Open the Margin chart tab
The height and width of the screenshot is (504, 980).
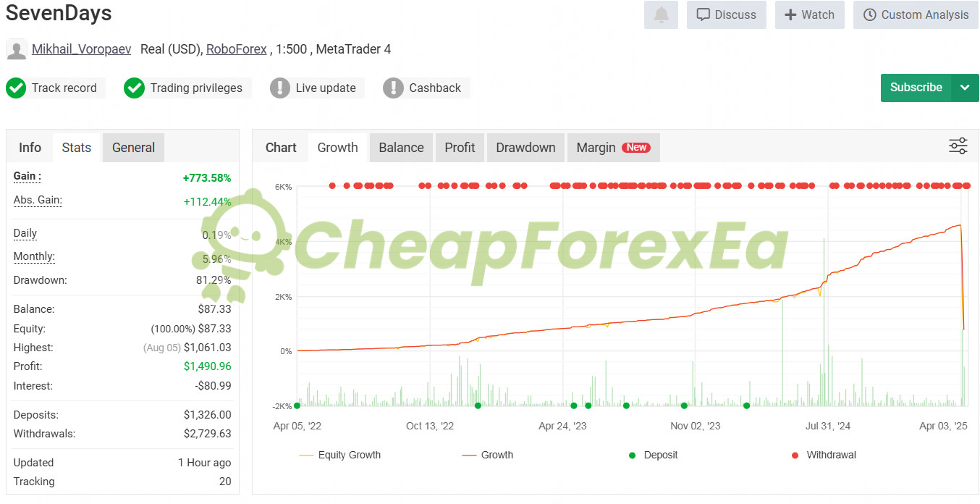tap(613, 148)
